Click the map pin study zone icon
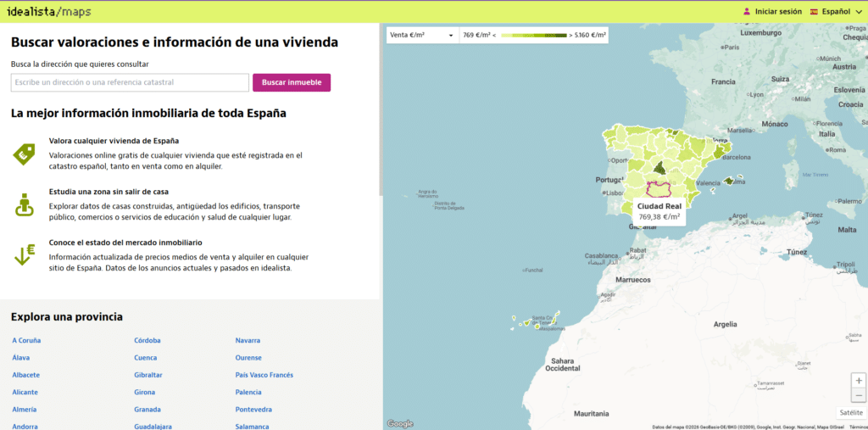The height and width of the screenshot is (430, 868). pos(24,204)
